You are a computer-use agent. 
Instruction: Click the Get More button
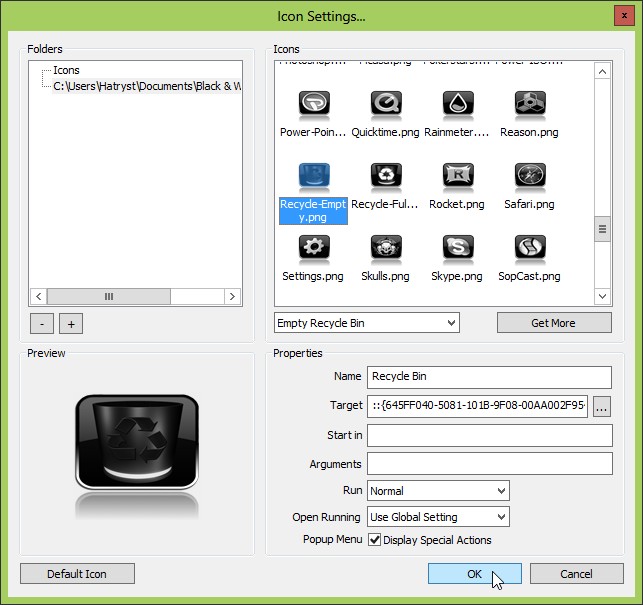click(x=554, y=323)
